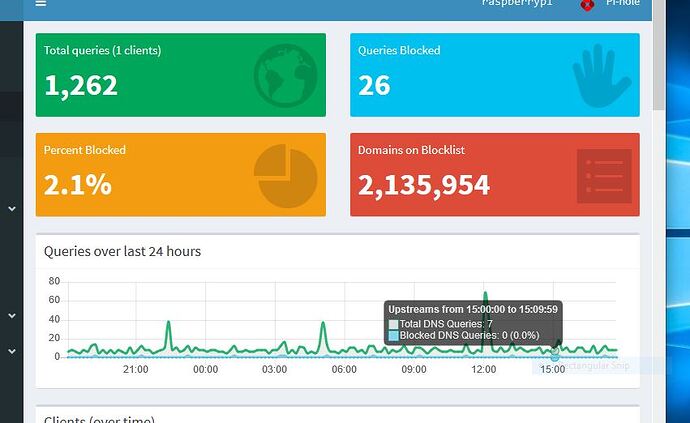The height and width of the screenshot is (423, 690).
Task: Click the hamburger menu icon to toggle sidebar
Action: coord(40,4)
